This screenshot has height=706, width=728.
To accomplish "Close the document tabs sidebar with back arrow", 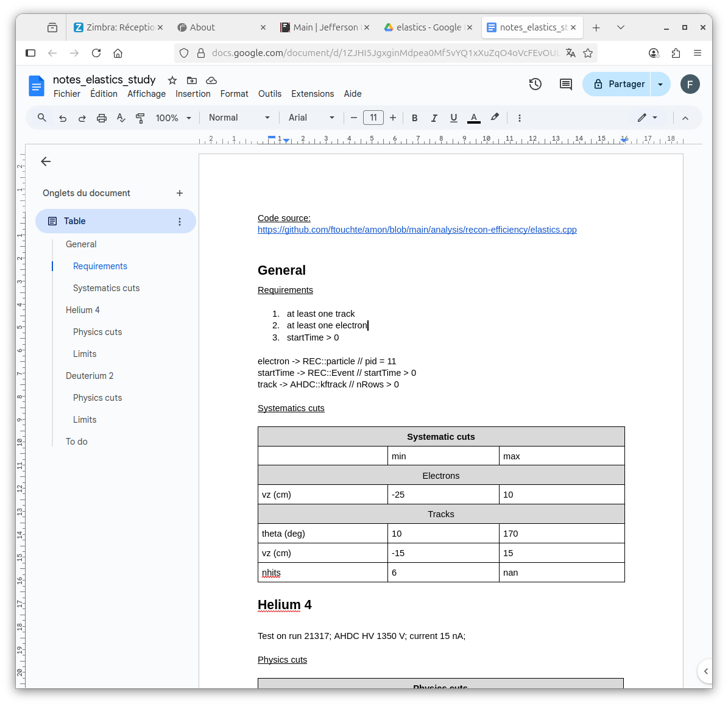I will tap(46, 161).
